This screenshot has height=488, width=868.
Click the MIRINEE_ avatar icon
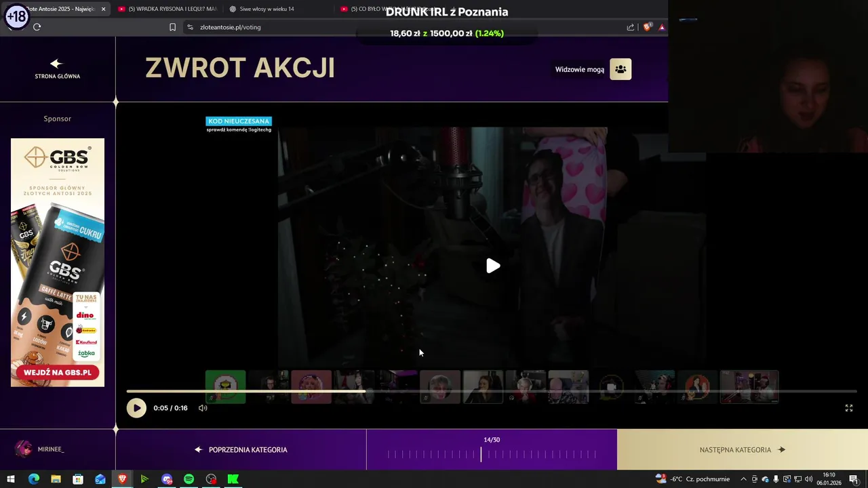point(24,449)
